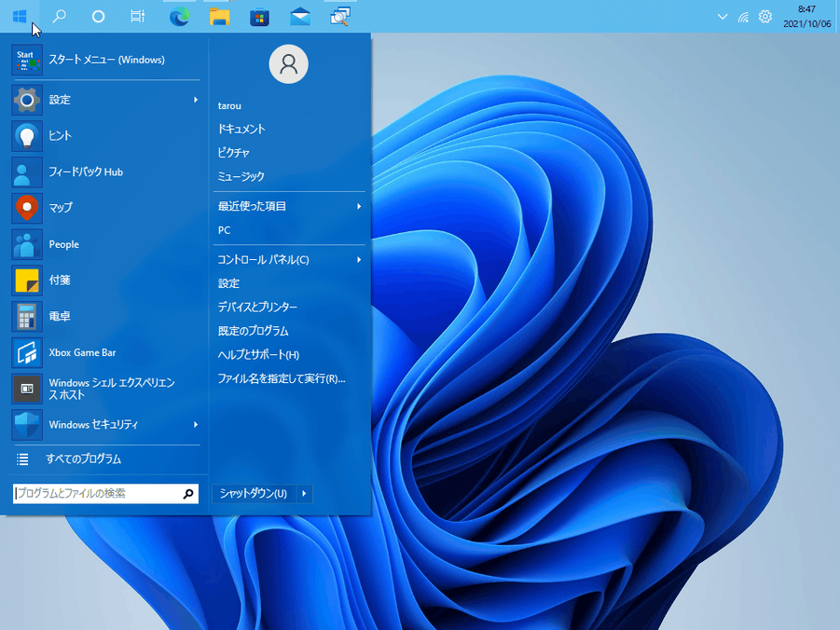840x630 pixels.
Task: Open ピクチャ from the menu
Action: point(234,153)
